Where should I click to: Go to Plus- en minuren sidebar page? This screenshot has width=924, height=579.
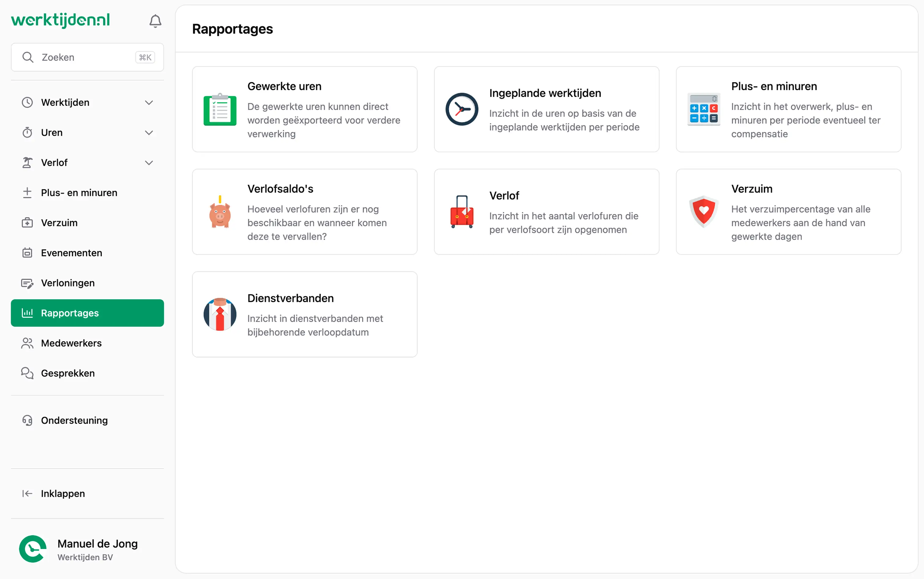coord(87,193)
